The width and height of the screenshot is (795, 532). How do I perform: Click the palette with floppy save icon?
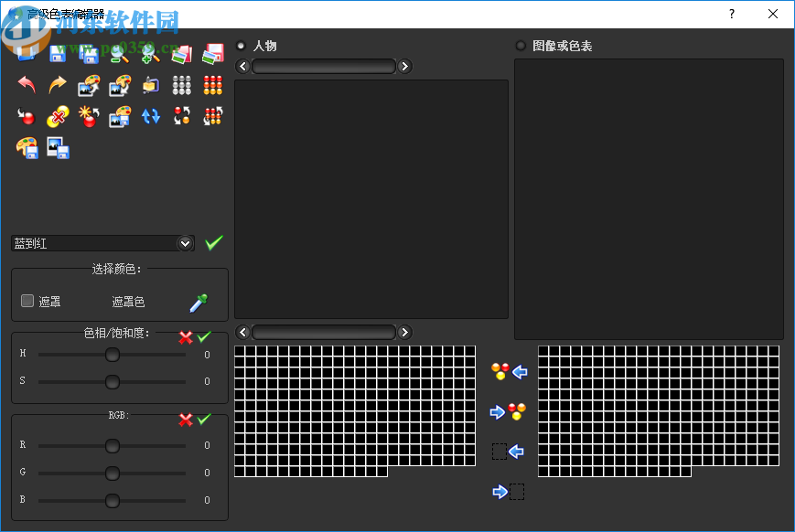tap(27, 148)
